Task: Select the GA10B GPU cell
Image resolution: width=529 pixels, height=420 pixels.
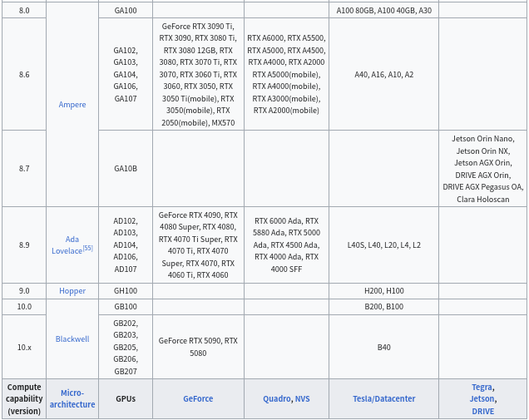Action: tap(126, 168)
